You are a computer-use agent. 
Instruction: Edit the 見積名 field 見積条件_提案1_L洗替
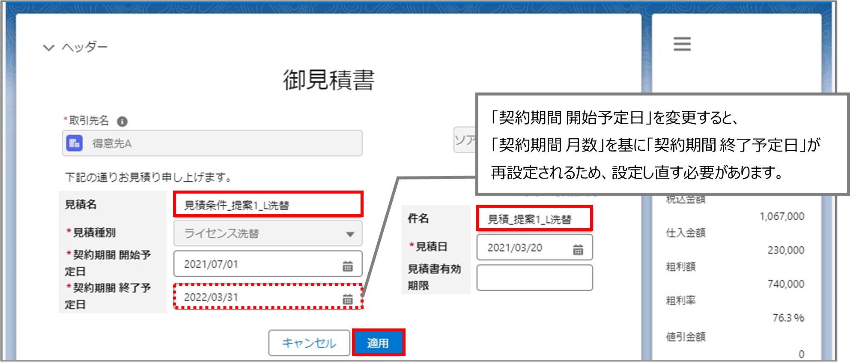click(x=268, y=204)
